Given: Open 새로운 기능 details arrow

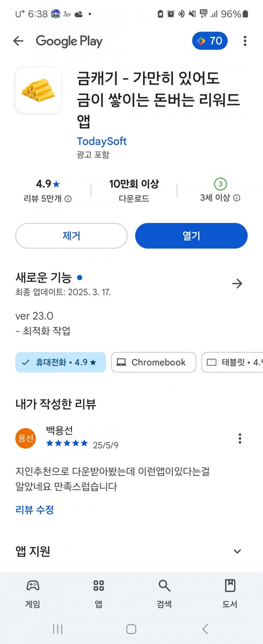Looking at the screenshot, I should (237, 284).
